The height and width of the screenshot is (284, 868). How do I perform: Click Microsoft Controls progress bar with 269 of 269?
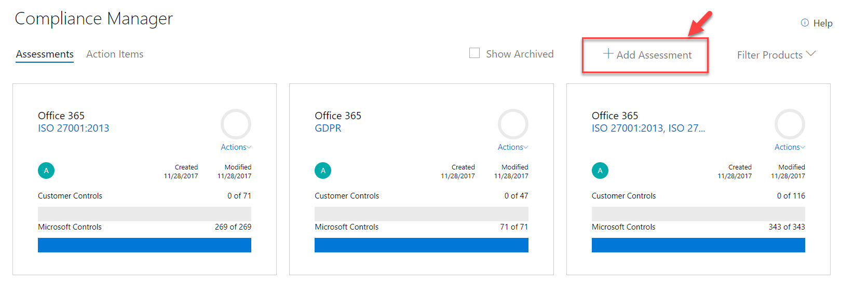[144, 245]
